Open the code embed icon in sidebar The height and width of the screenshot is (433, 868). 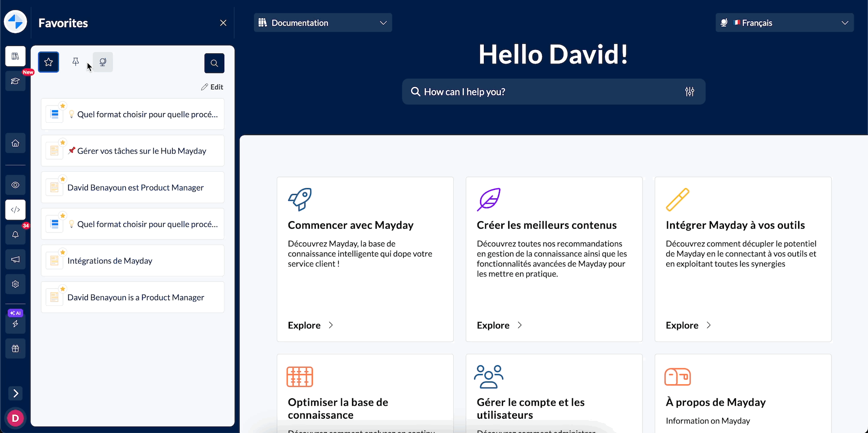click(x=15, y=210)
